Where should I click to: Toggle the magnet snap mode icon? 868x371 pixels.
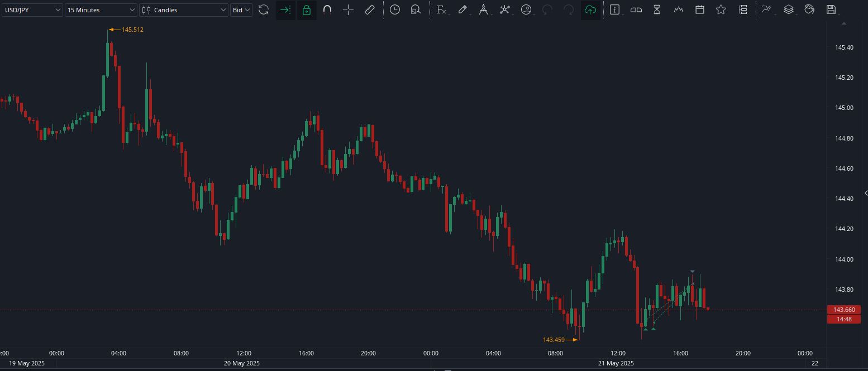(327, 10)
